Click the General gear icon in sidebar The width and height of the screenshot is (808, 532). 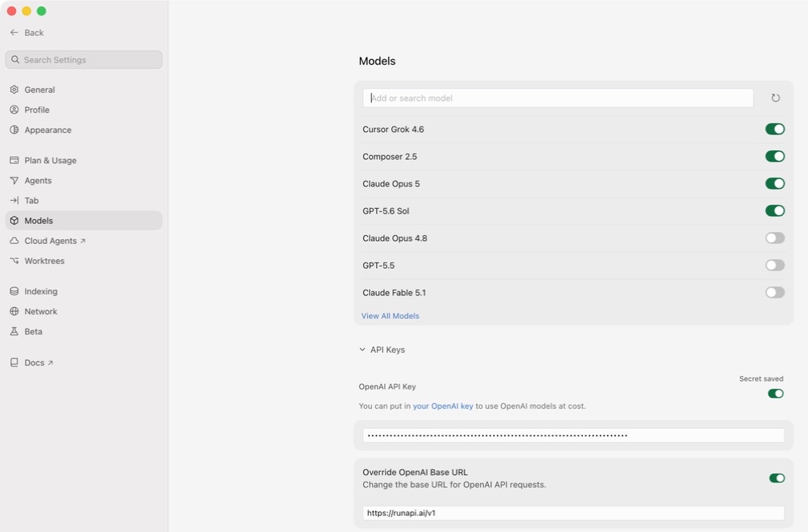coord(14,90)
